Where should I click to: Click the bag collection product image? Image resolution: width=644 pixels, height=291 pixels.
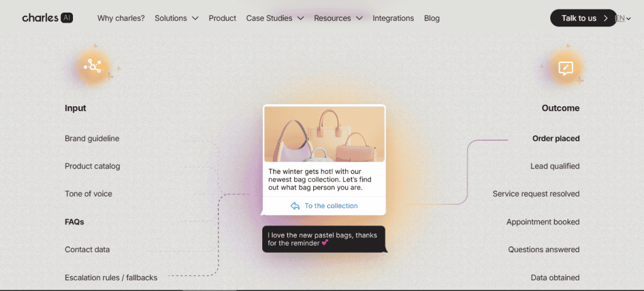click(x=324, y=135)
